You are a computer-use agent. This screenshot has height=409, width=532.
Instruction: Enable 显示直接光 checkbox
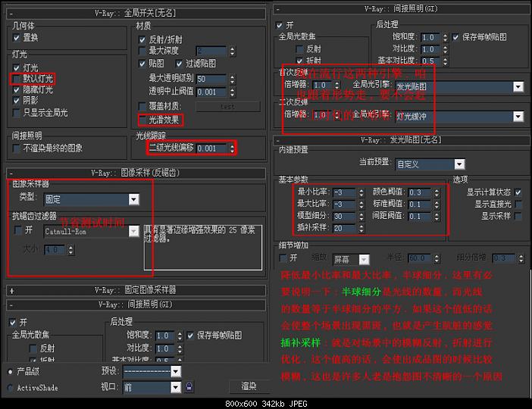[518, 204]
